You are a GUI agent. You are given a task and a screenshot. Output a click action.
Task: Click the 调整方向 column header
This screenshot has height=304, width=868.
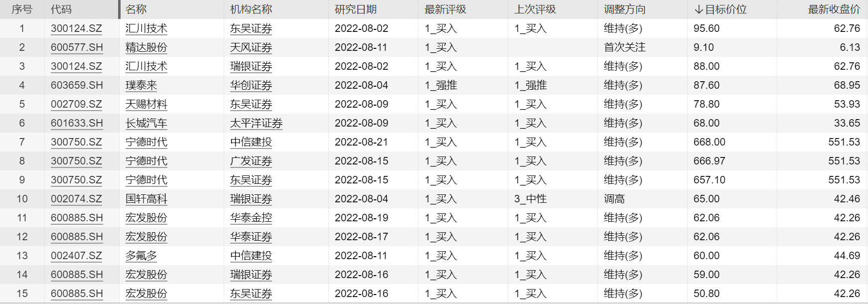pyautogui.click(x=625, y=9)
